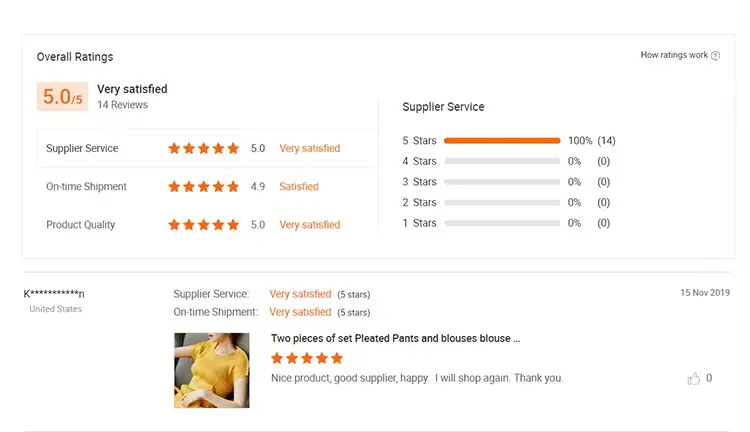Click the 100% (14) five-star count
Image resolution: width=750 pixels, height=432 pixels.
tap(592, 141)
